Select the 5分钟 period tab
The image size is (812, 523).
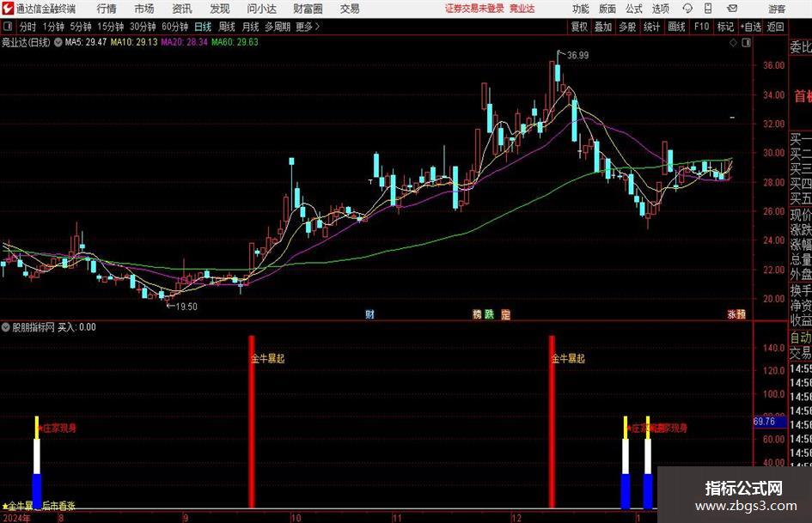(x=81, y=27)
